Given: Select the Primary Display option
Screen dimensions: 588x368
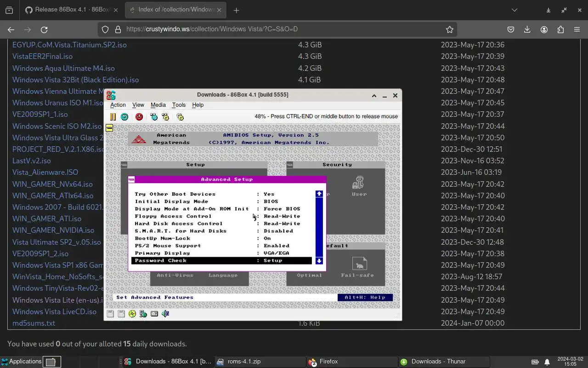Looking at the screenshot, I should [222, 253].
